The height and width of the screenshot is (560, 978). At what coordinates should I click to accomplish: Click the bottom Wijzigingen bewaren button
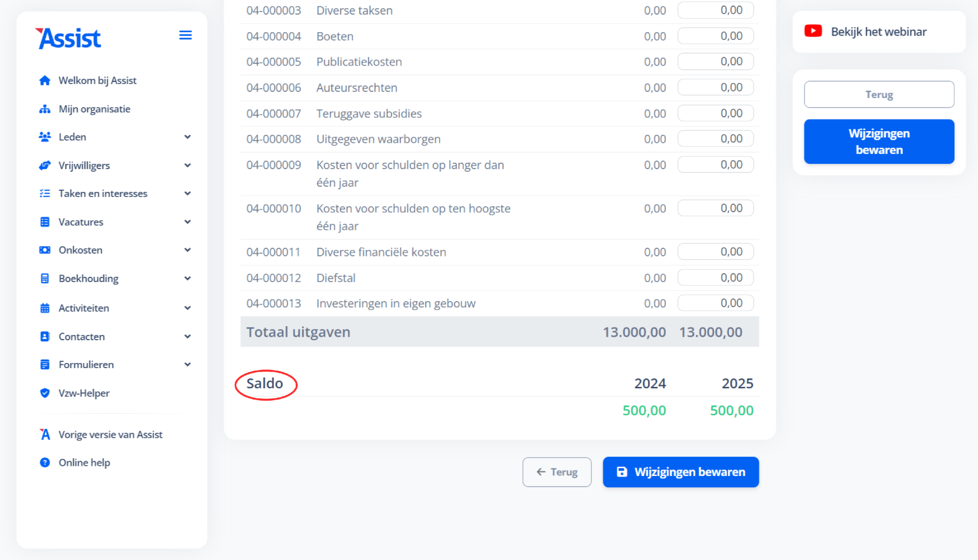[681, 472]
